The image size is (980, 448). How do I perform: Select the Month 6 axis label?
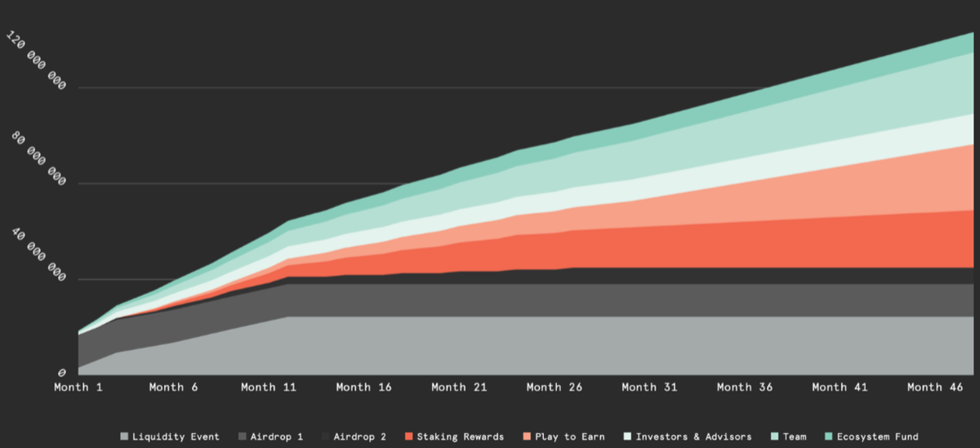pyautogui.click(x=173, y=387)
